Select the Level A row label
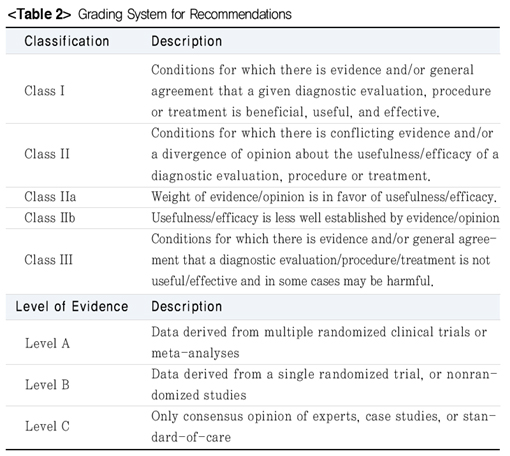This screenshot has height=456, width=510. [x=47, y=343]
